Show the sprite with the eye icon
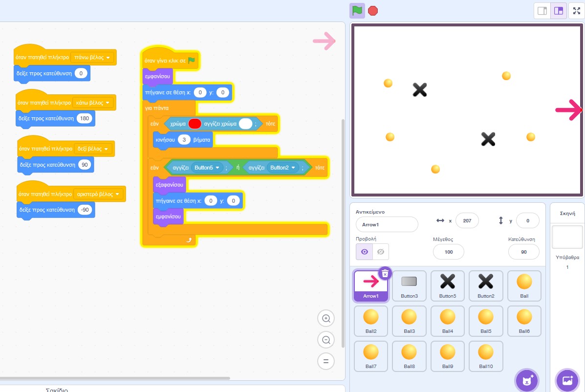Viewport: 585px width, 392px height. (x=365, y=252)
